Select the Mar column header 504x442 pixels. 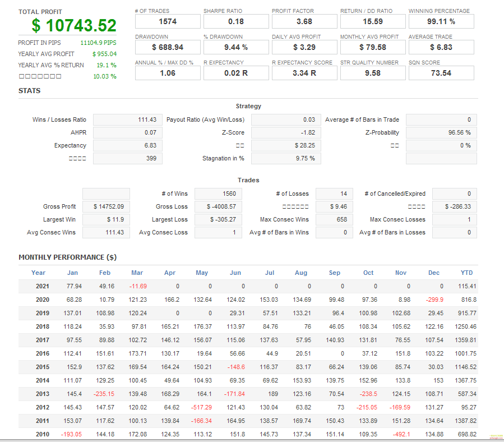tap(137, 273)
